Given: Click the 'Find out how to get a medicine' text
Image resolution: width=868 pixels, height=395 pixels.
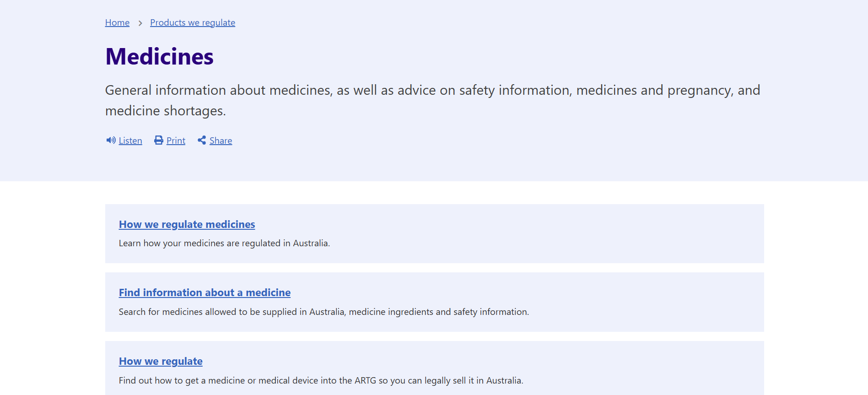Looking at the screenshot, I should pyautogui.click(x=321, y=381).
